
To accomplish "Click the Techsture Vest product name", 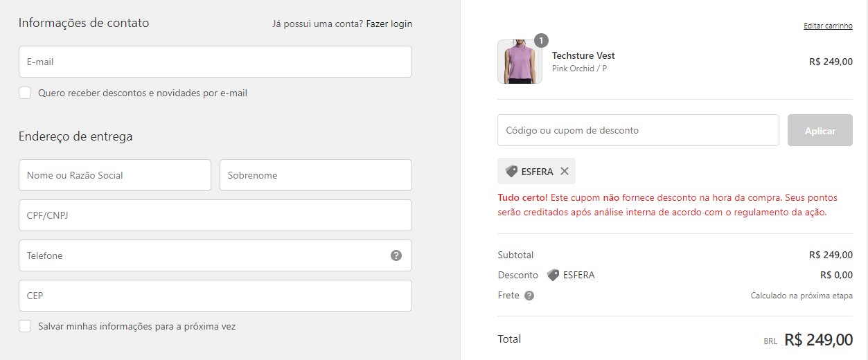I will tap(583, 55).
